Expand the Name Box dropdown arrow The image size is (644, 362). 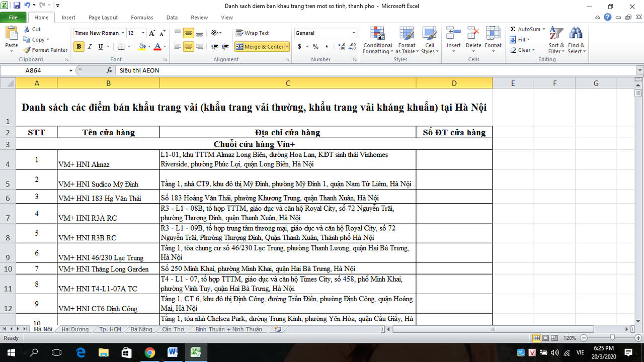(70, 70)
